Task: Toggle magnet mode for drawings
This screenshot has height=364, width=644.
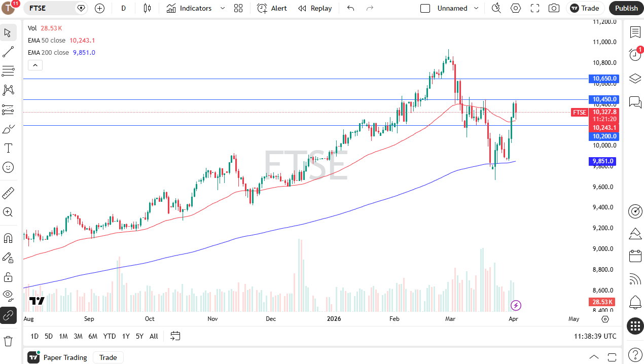Action: click(8, 238)
